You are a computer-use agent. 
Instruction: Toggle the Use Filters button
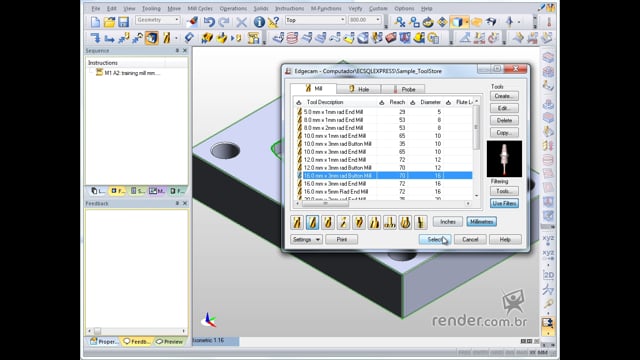(x=504, y=203)
